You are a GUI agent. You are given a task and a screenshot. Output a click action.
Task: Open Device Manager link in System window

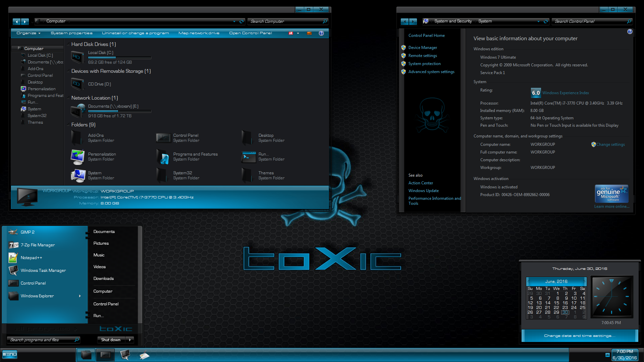[x=423, y=48]
